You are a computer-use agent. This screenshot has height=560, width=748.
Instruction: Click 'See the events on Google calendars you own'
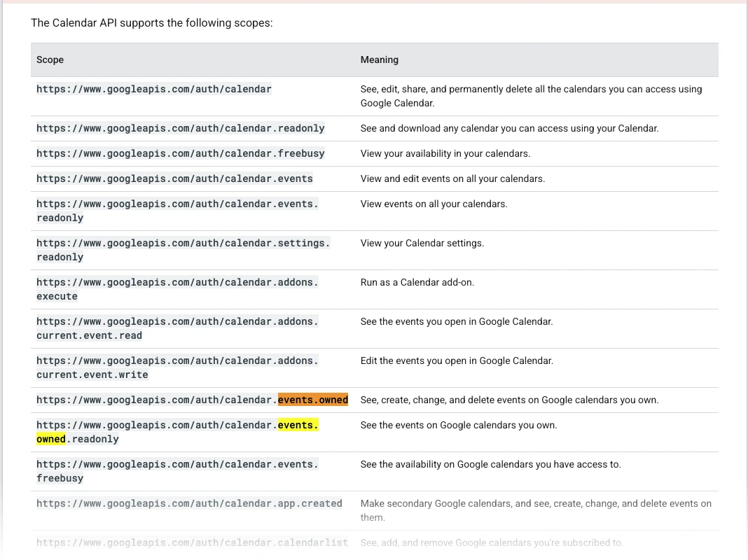[x=459, y=426]
